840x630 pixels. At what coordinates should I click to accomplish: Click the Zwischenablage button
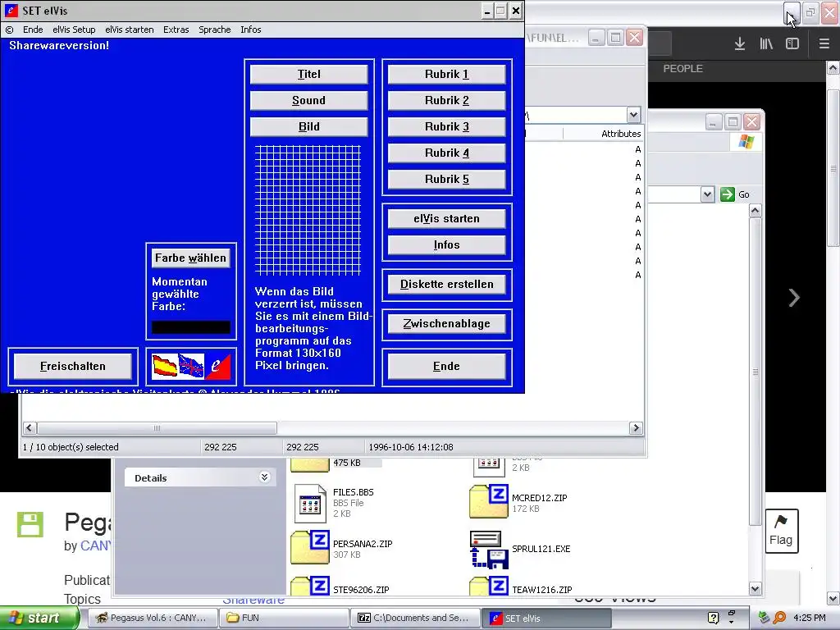point(446,323)
